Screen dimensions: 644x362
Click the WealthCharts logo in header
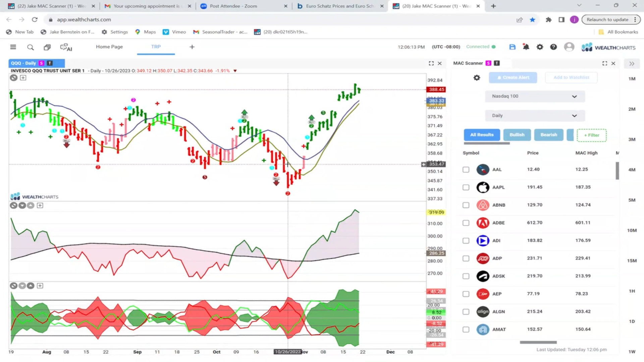608,47
